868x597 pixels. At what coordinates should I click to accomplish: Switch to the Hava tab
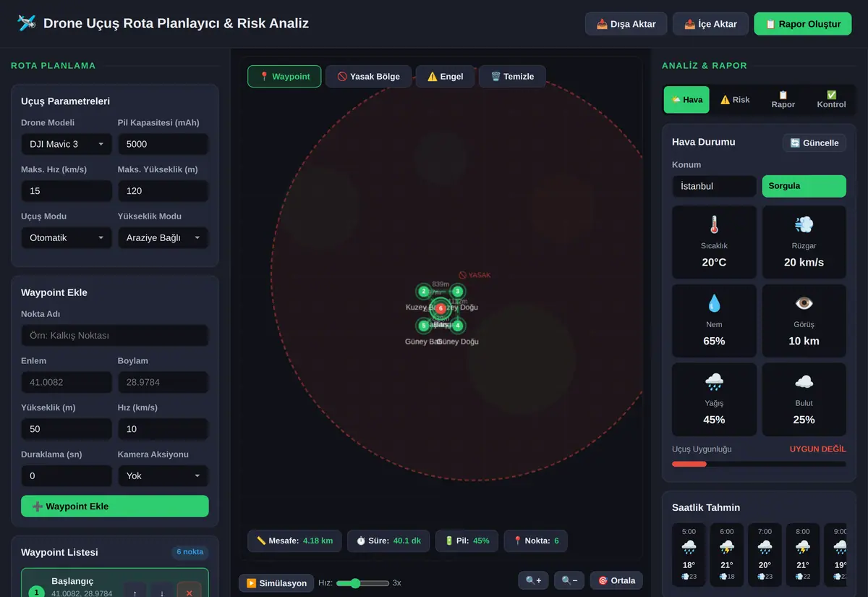(x=687, y=100)
